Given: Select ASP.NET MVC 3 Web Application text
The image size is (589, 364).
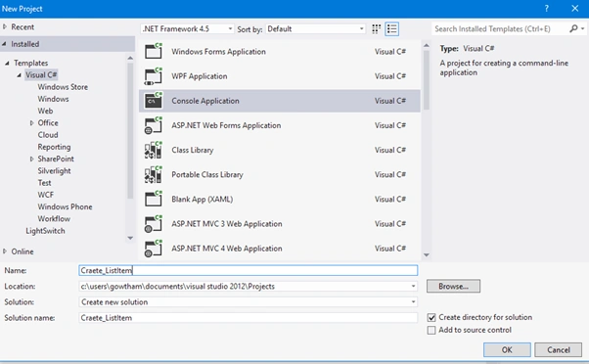Looking at the screenshot, I should coord(227,224).
